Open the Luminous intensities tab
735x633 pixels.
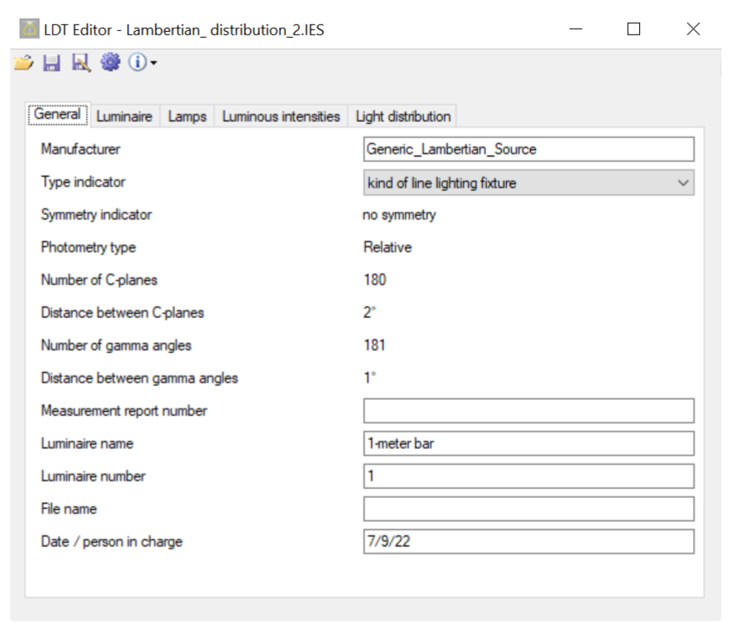click(281, 116)
